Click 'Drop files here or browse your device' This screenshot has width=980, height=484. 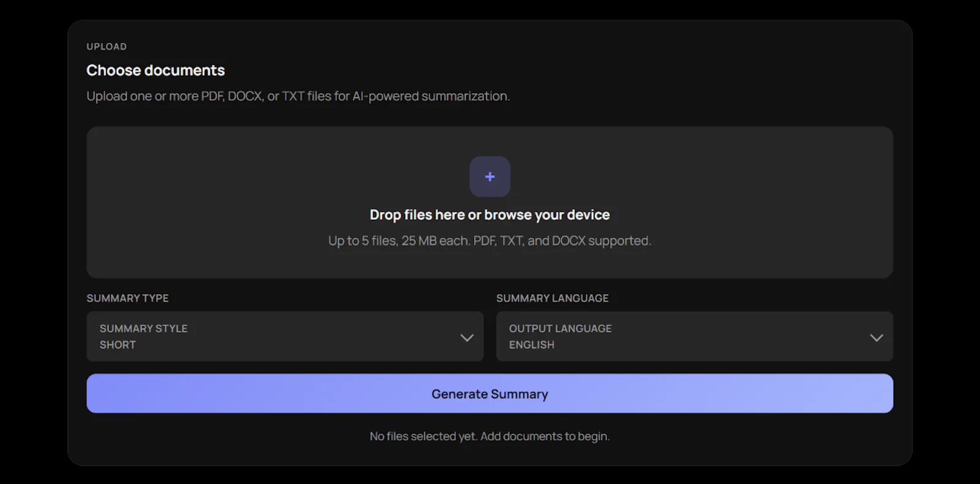[490, 215]
